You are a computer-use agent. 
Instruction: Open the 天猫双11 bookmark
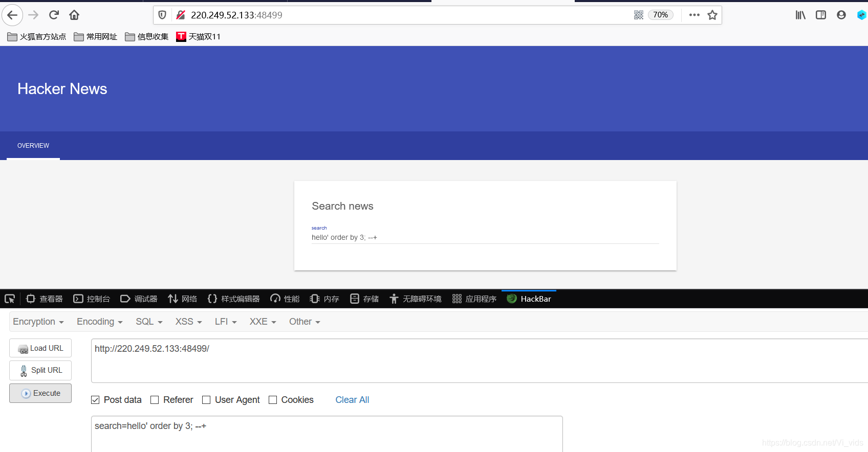tap(198, 36)
